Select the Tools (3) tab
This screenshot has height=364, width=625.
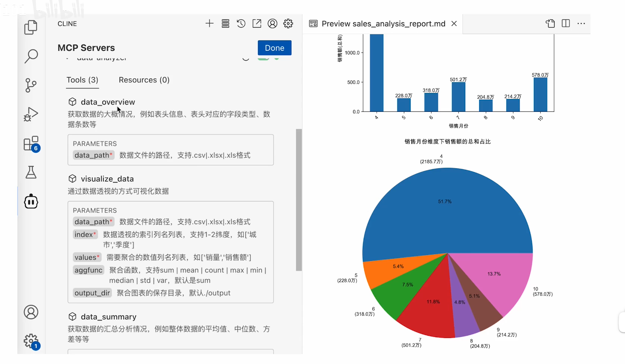point(82,80)
